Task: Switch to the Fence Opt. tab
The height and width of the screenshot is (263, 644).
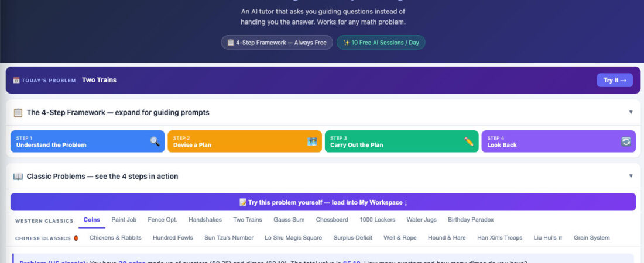Action: tap(162, 220)
